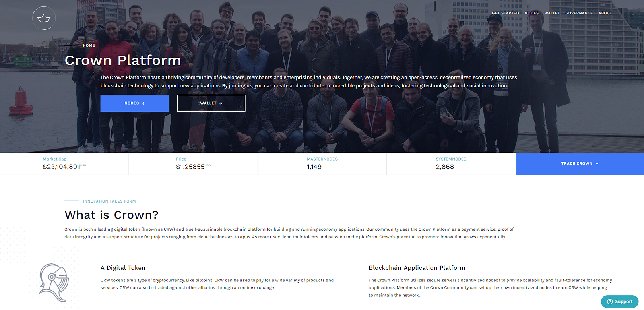Open the GET STARTED menu
This screenshot has height=310, width=644.
click(505, 13)
